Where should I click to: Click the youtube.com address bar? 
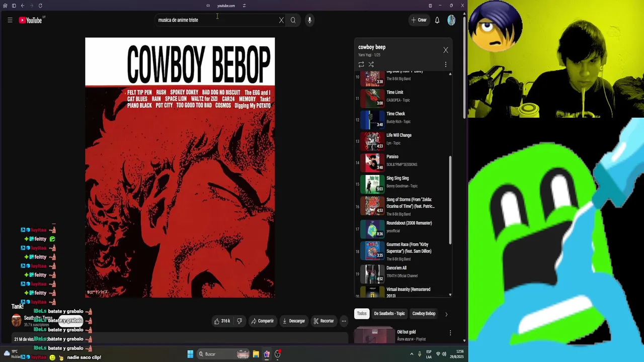[x=226, y=6]
